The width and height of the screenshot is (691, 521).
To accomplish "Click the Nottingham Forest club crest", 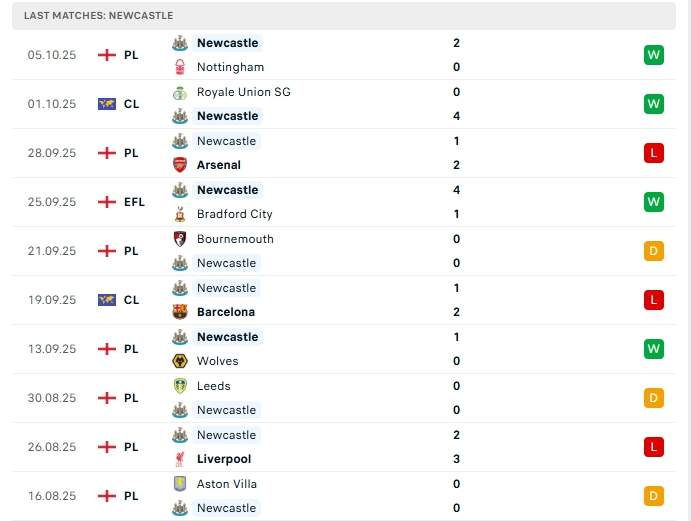I will click(180, 67).
